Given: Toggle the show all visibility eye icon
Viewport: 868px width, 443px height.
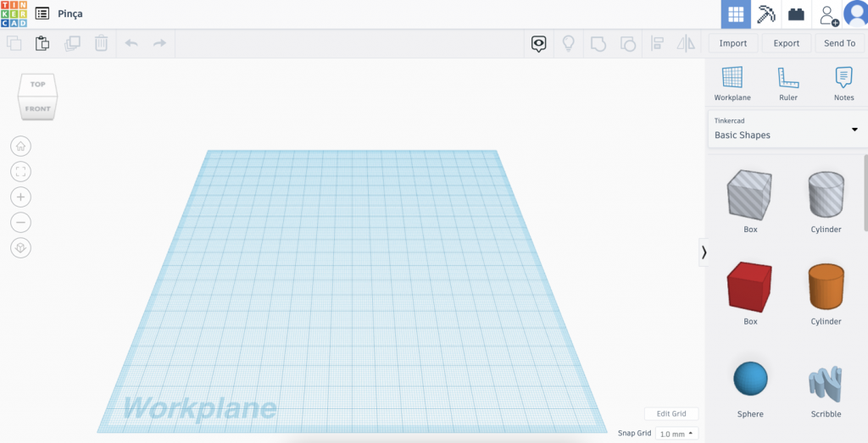Looking at the screenshot, I should tap(538, 43).
